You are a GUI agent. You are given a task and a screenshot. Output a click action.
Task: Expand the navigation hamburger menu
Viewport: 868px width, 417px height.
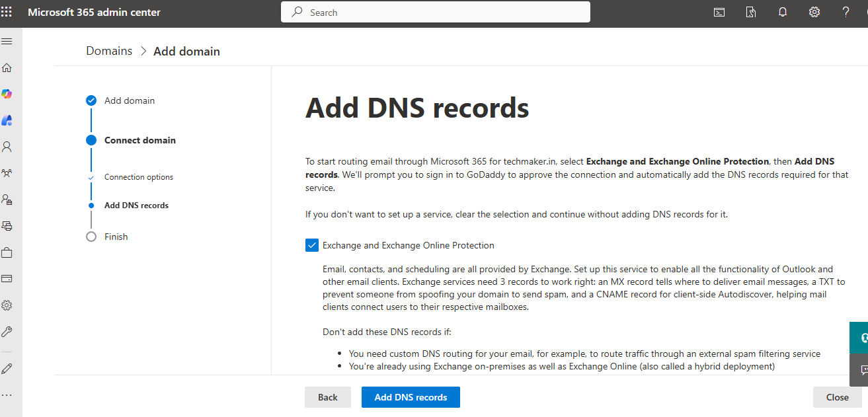click(x=7, y=41)
